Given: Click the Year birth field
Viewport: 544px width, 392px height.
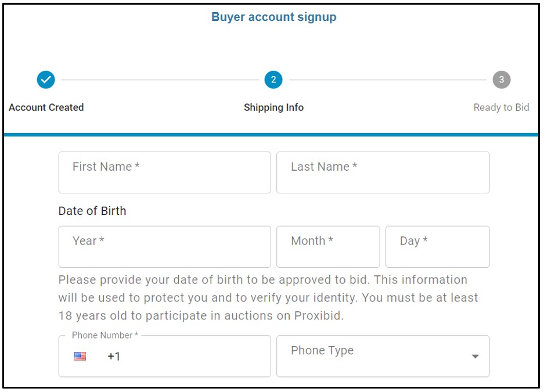Looking at the screenshot, I should coord(164,246).
